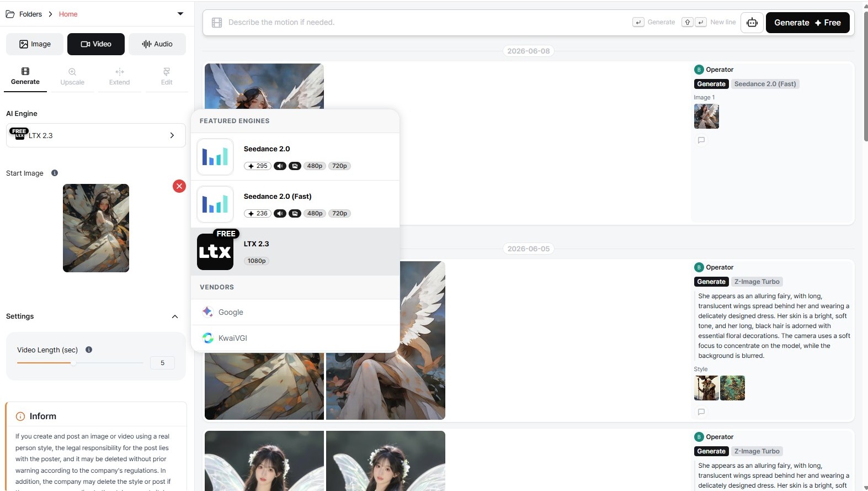
Task: Click the Operator avatar on first 2026-06-05 card
Action: coord(699,267)
